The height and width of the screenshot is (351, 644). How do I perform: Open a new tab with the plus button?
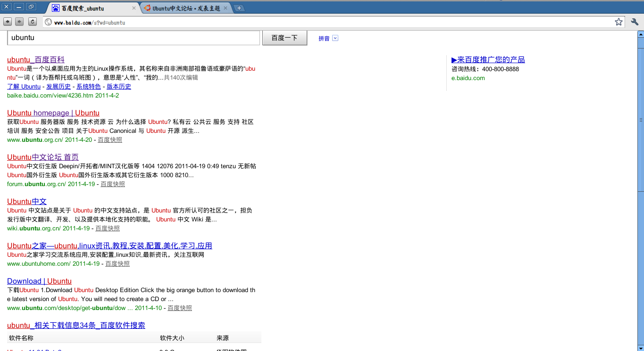click(x=239, y=8)
